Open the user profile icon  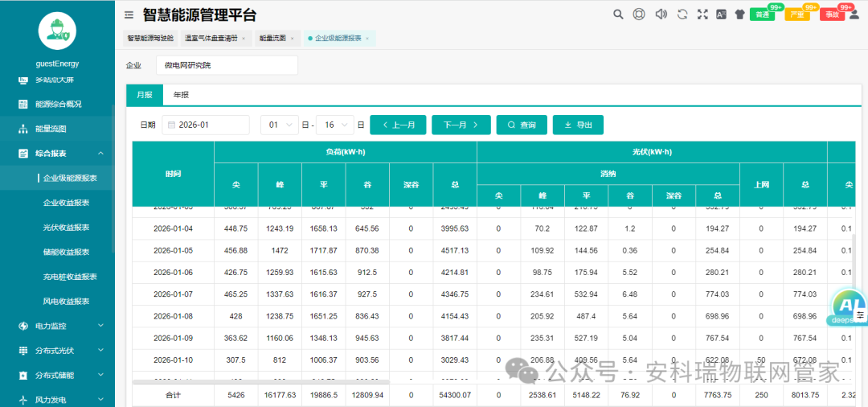854,14
